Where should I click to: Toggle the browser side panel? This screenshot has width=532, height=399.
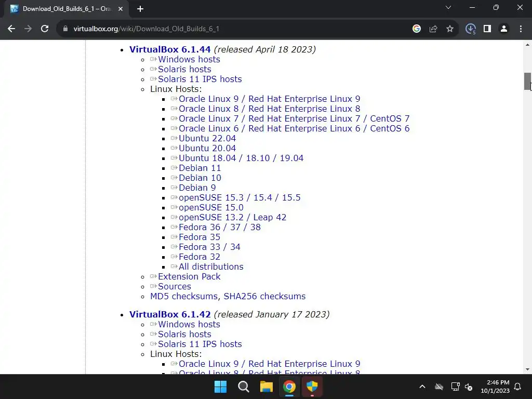[x=487, y=29]
